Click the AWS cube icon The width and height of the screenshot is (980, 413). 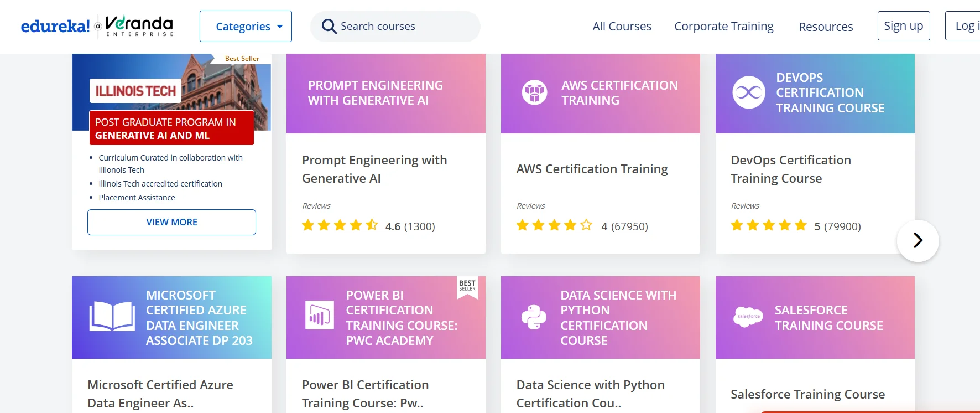click(x=534, y=92)
